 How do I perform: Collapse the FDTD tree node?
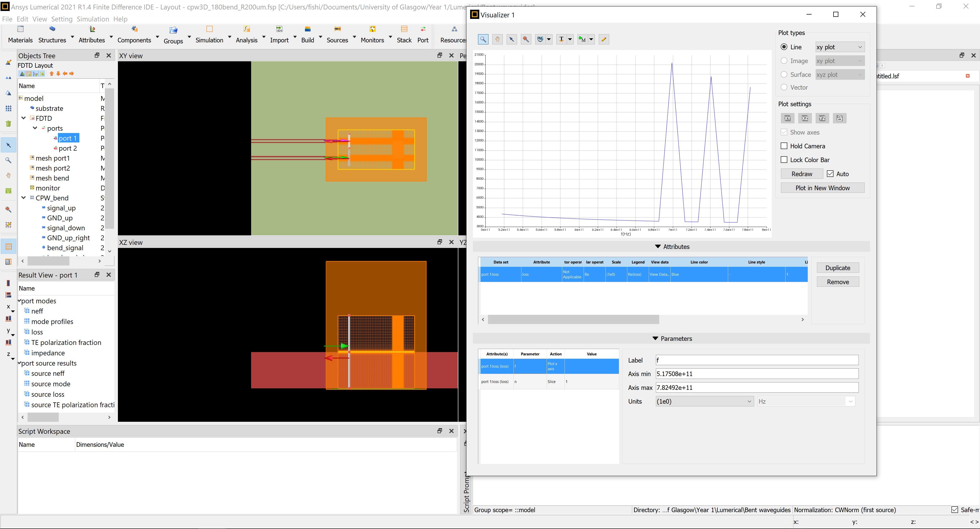point(23,118)
